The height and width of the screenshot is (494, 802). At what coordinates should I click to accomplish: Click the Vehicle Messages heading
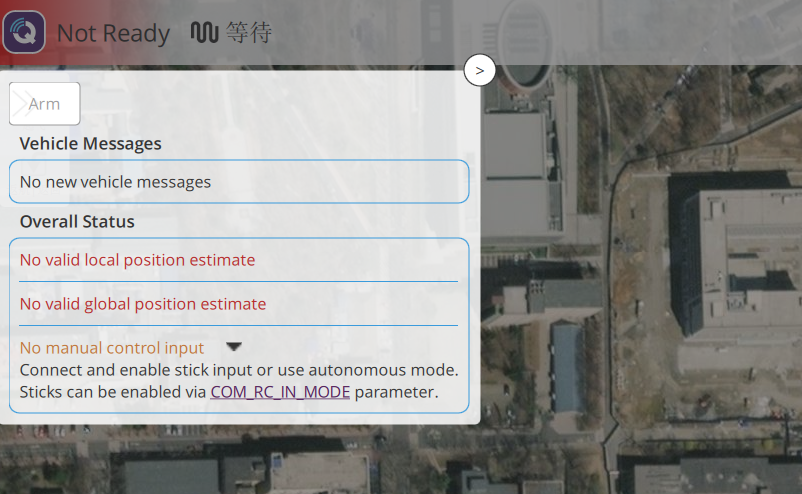pos(91,144)
